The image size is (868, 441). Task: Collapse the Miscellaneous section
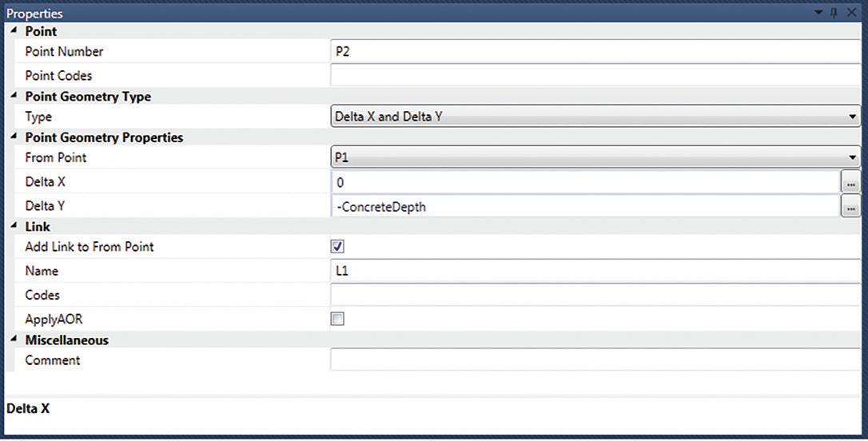(14, 340)
